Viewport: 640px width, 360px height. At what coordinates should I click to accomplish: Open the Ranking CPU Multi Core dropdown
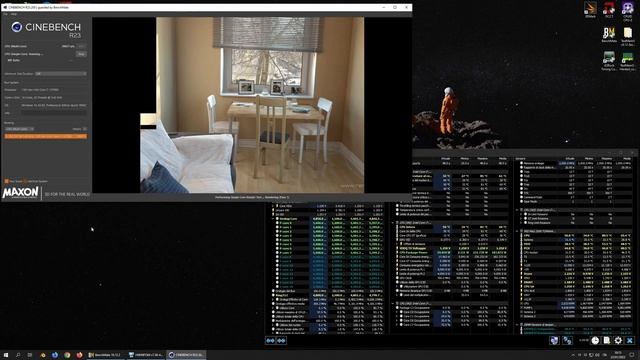19,129
